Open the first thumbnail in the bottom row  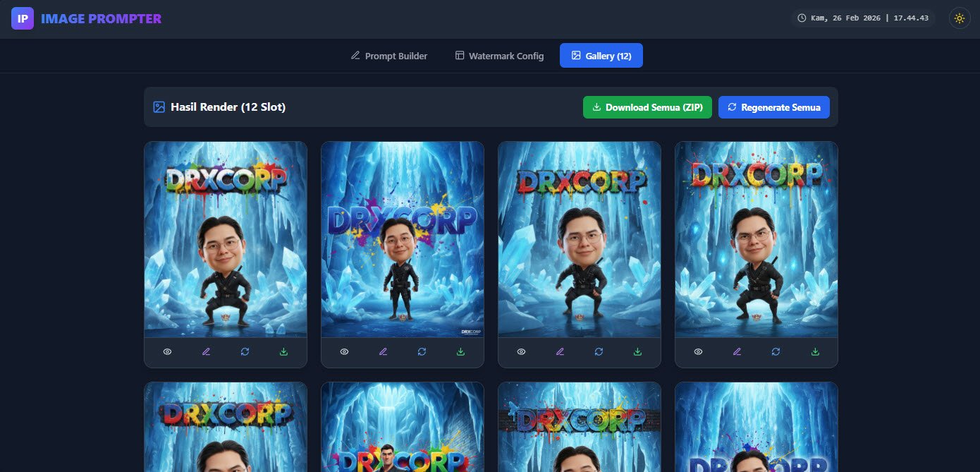226,427
